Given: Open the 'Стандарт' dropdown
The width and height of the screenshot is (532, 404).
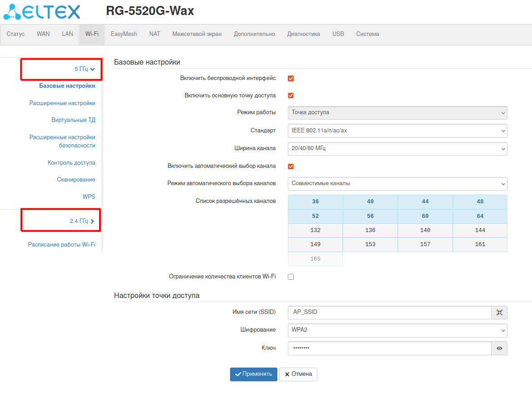Looking at the screenshot, I should point(397,131).
